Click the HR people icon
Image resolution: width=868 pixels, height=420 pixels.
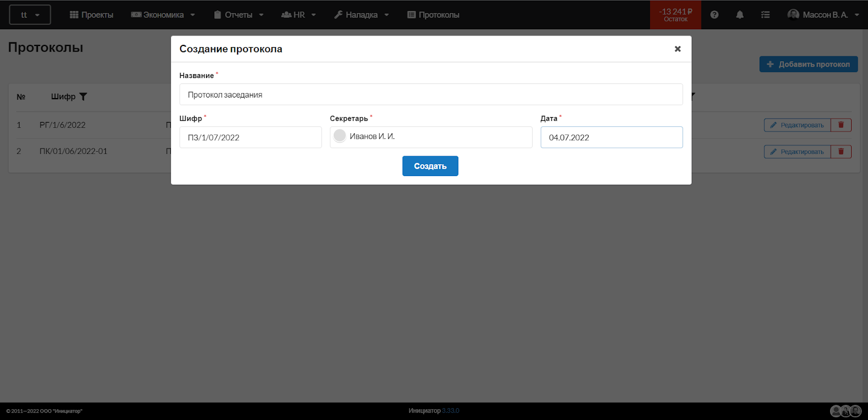click(x=286, y=15)
